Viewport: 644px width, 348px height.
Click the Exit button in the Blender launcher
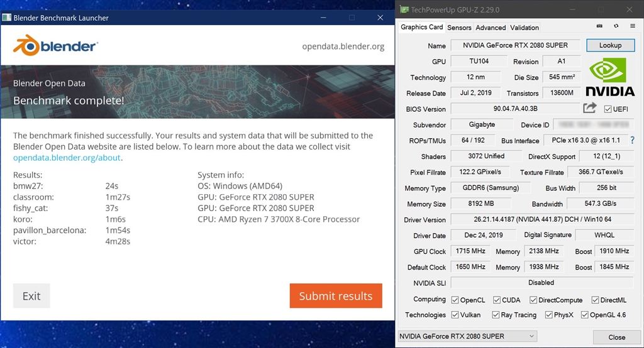click(x=31, y=296)
